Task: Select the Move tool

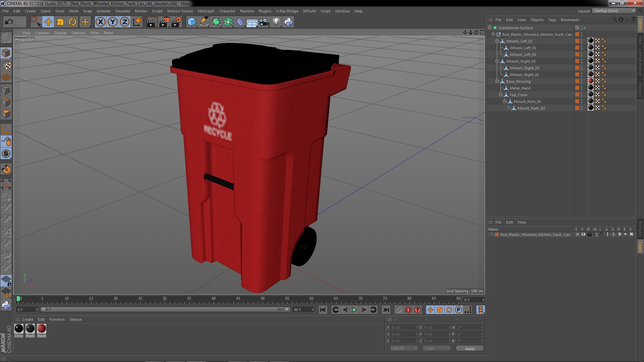Action: pyautogui.click(x=48, y=22)
